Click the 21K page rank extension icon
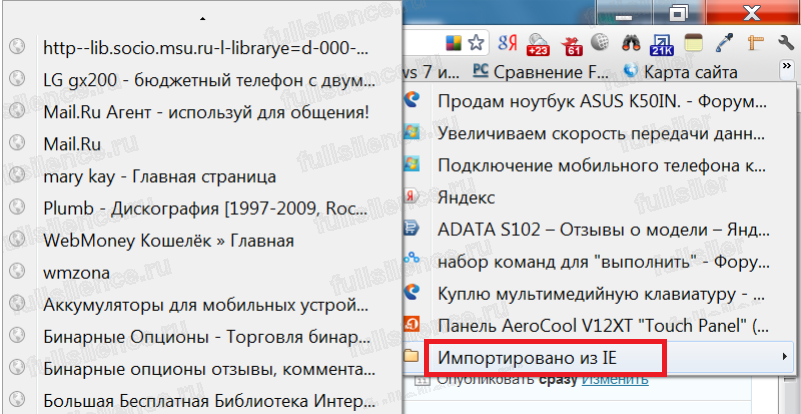This screenshot has height=414, width=801. click(x=662, y=44)
